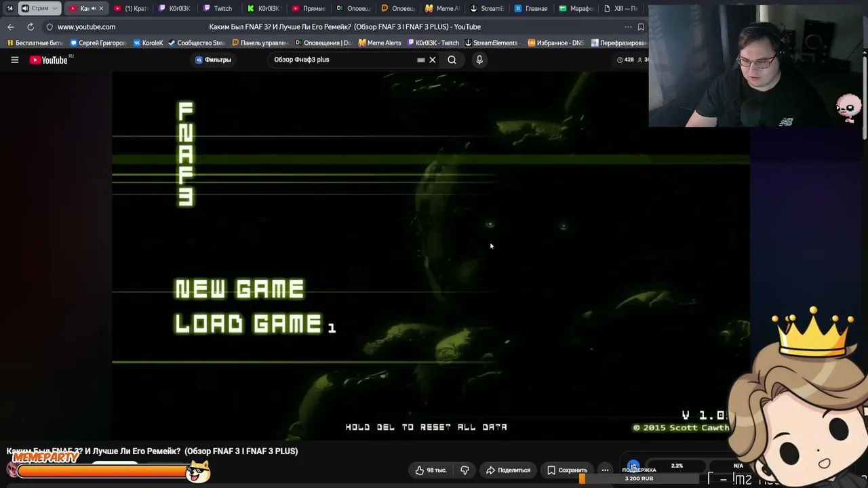Open the keyboard icon in search box
This screenshot has width=868, height=488.
click(x=421, y=60)
